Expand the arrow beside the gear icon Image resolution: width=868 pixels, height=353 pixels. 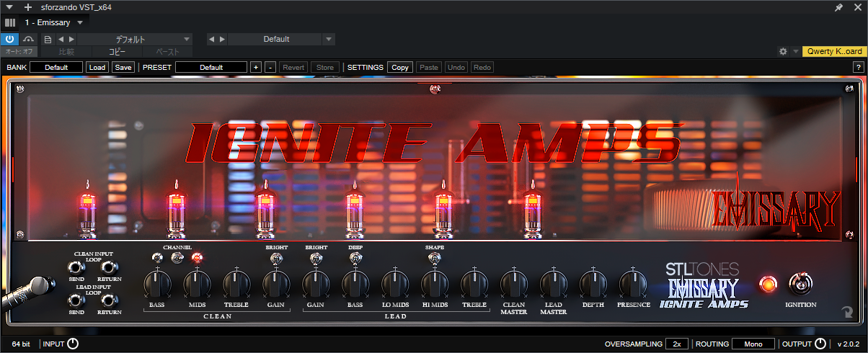pos(795,52)
